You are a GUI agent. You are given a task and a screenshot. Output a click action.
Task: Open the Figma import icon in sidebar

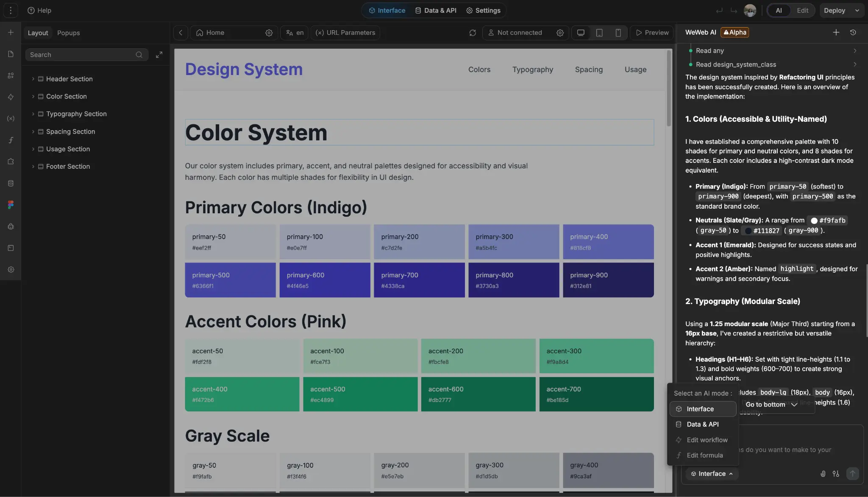tap(11, 205)
